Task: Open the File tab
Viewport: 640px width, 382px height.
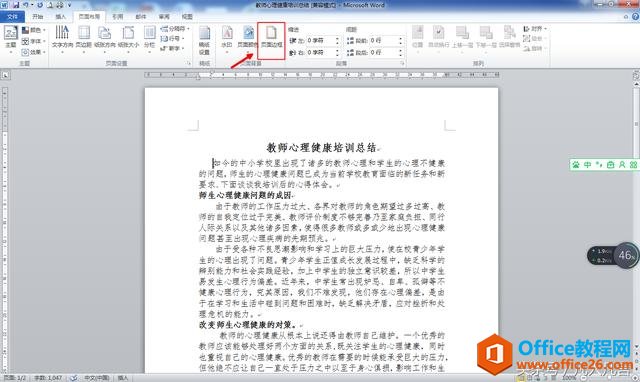Action: tap(12, 17)
